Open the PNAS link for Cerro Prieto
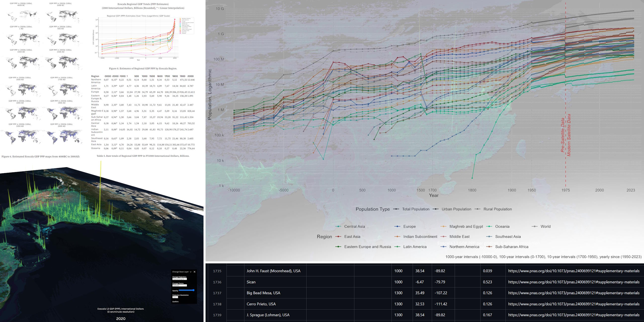 click(574, 304)
